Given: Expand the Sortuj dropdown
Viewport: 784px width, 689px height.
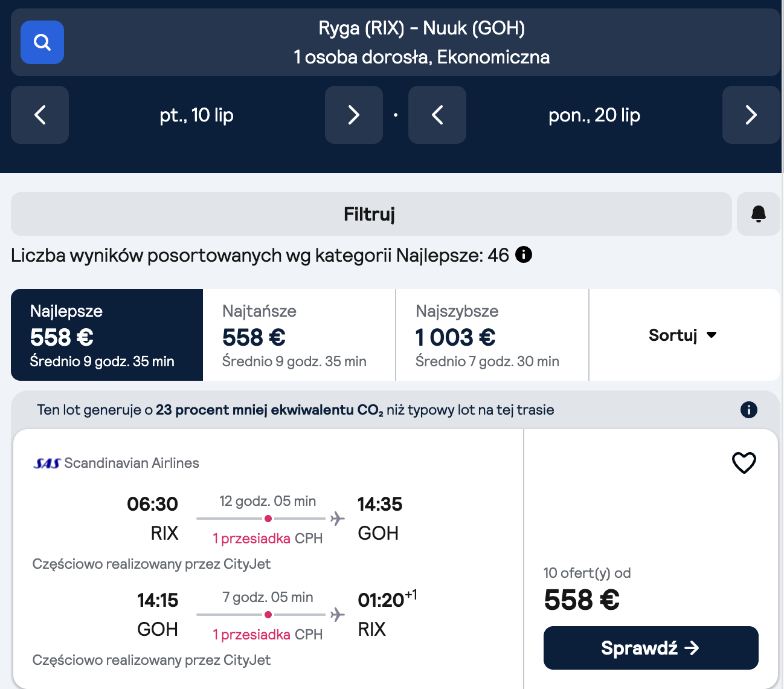Looking at the screenshot, I should click(x=683, y=335).
